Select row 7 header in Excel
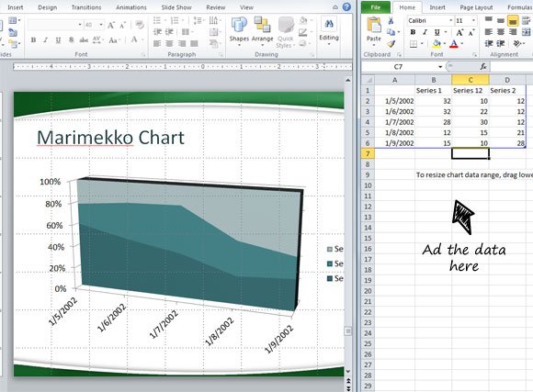 pos(368,153)
